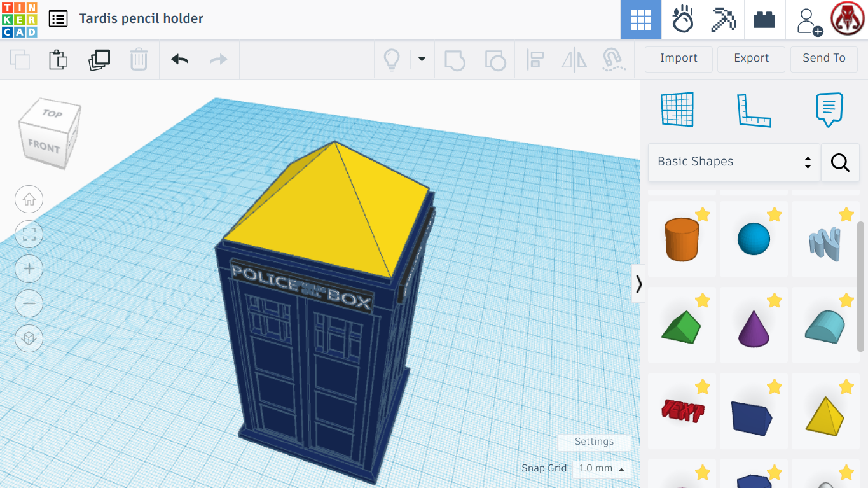Toggle show all lightbulb icon
The image size is (868, 488).
click(391, 60)
